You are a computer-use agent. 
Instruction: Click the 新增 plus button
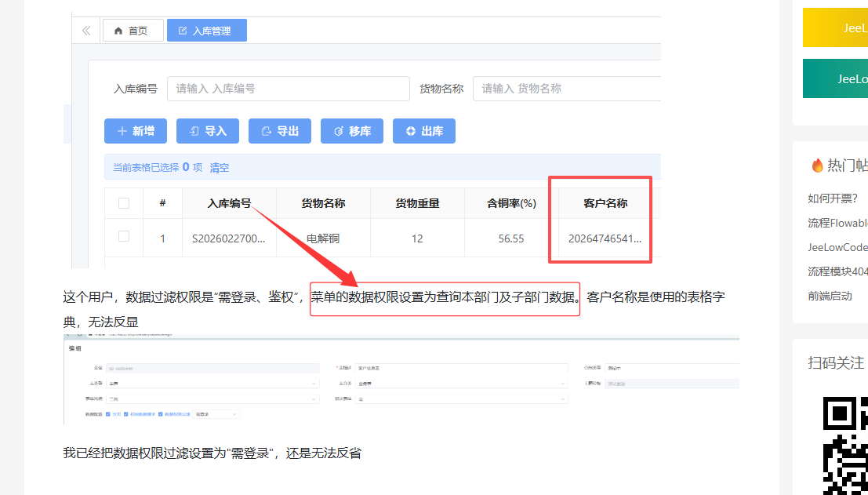tap(136, 131)
